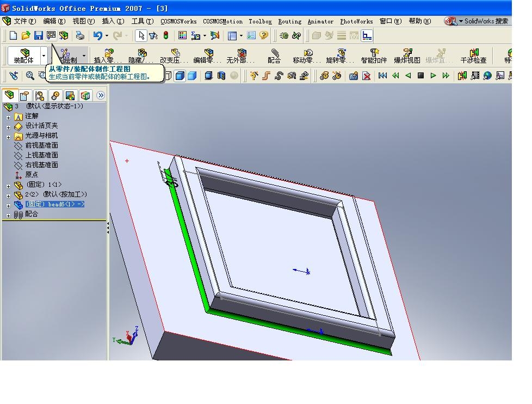Open the Toolbox menu

tap(260, 21)
